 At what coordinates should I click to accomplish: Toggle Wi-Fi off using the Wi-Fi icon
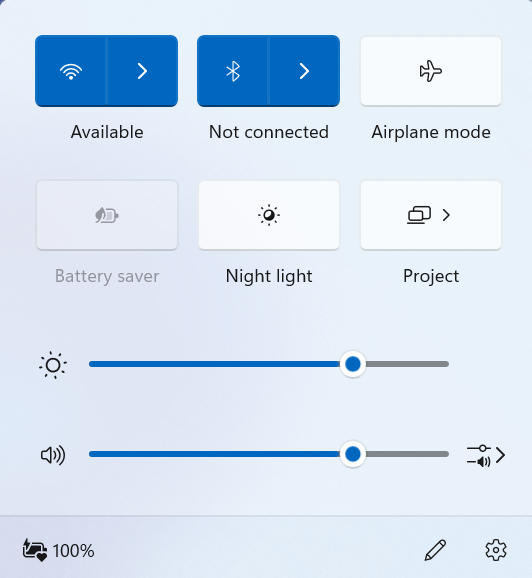(x=71, y=71)
